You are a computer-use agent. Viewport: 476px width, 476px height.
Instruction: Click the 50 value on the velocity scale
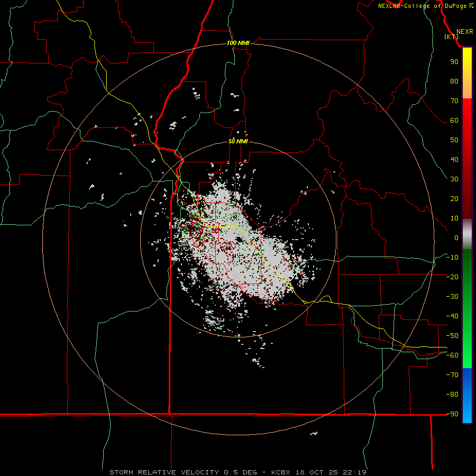(x=454, y=140)
